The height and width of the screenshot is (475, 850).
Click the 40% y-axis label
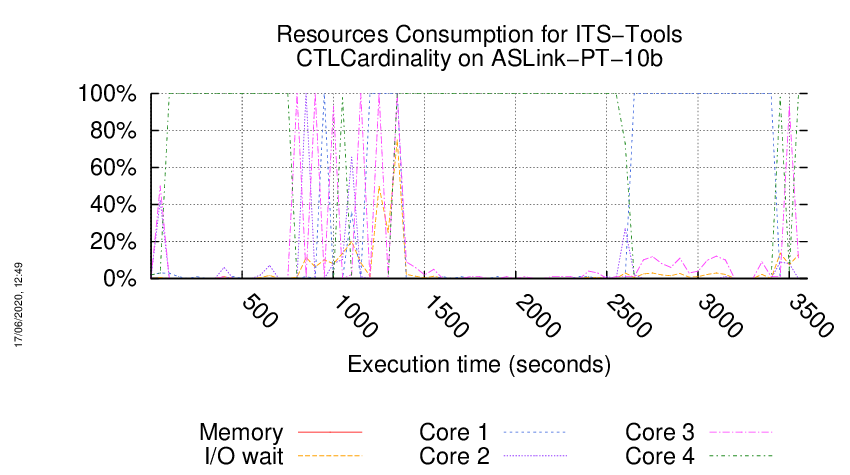point(113,204)
